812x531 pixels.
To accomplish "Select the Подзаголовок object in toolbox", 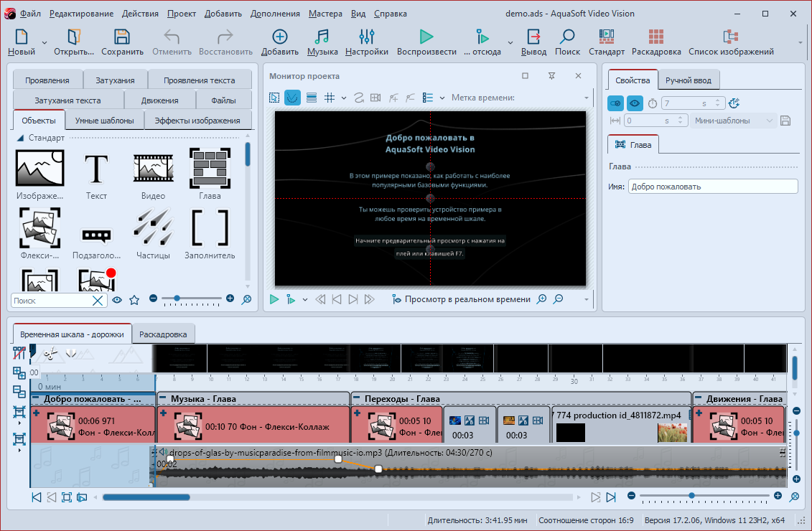I will click(x=96, y=242).
